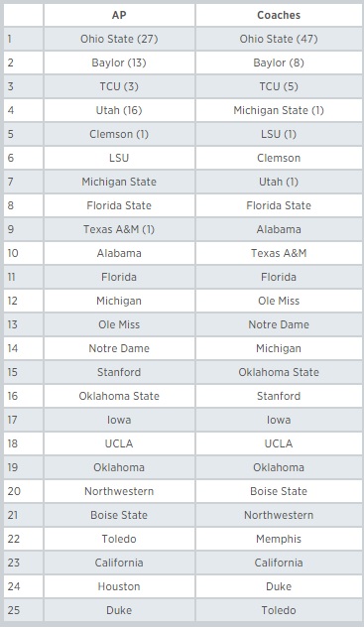Click Alabama in the Coaches column
The width and height of the screenshot is (364, 628).
(279, 229)
